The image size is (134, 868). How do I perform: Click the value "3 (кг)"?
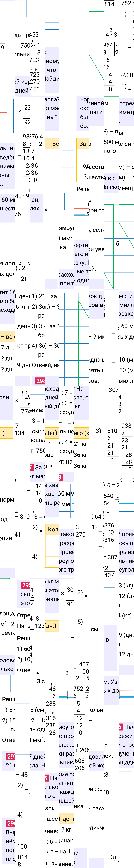pyautogui.click(x=126, y=585)
